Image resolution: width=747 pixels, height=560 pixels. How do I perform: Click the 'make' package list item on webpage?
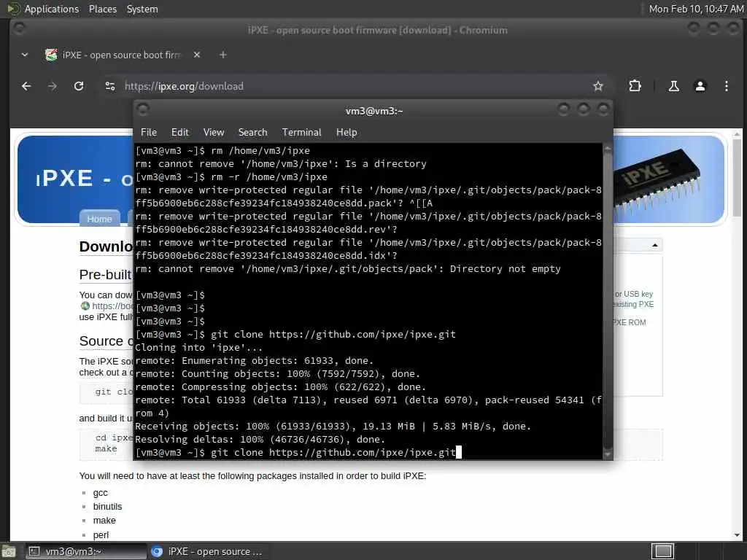(104, 521)
